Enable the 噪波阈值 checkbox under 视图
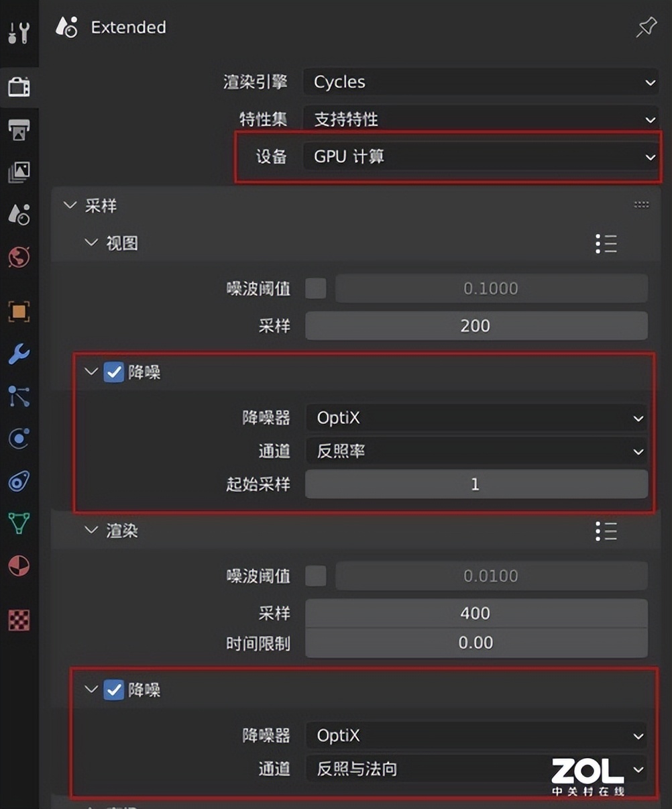Image resolution: width=672 pixels, height=809 pixels. pyautogui.click(x=315, y=288)
